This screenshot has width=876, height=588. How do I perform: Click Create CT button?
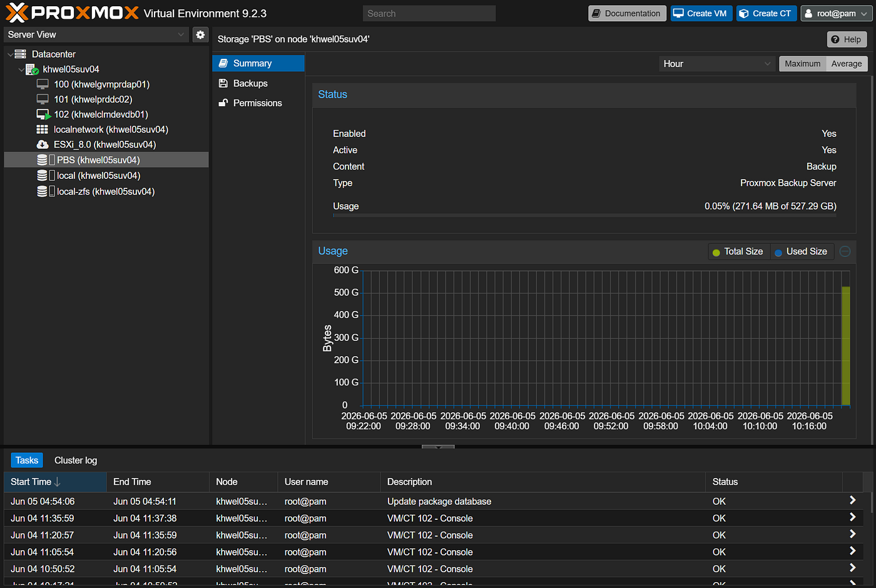pos(765,14)
